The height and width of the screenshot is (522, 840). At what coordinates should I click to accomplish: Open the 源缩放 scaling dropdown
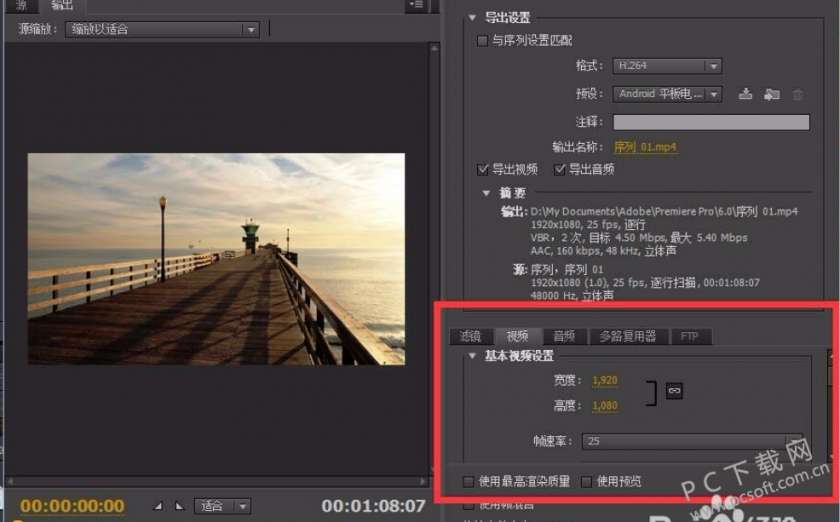[163, 30]
